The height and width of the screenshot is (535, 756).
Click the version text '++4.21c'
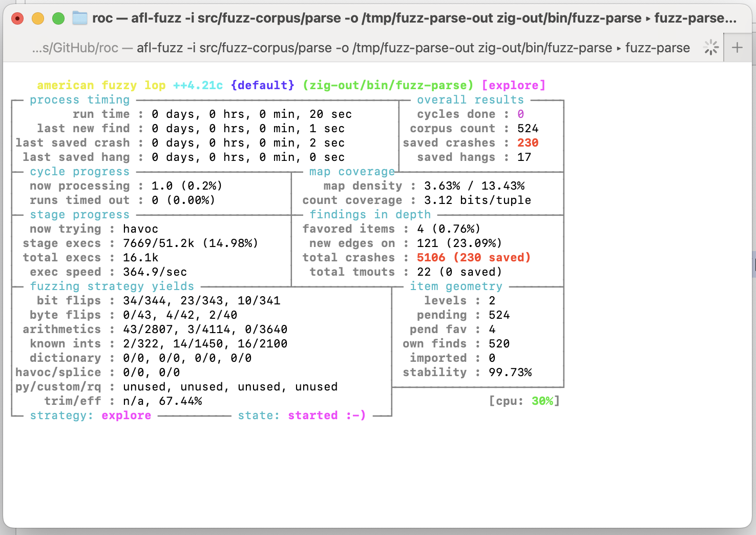tap(198, 85)
